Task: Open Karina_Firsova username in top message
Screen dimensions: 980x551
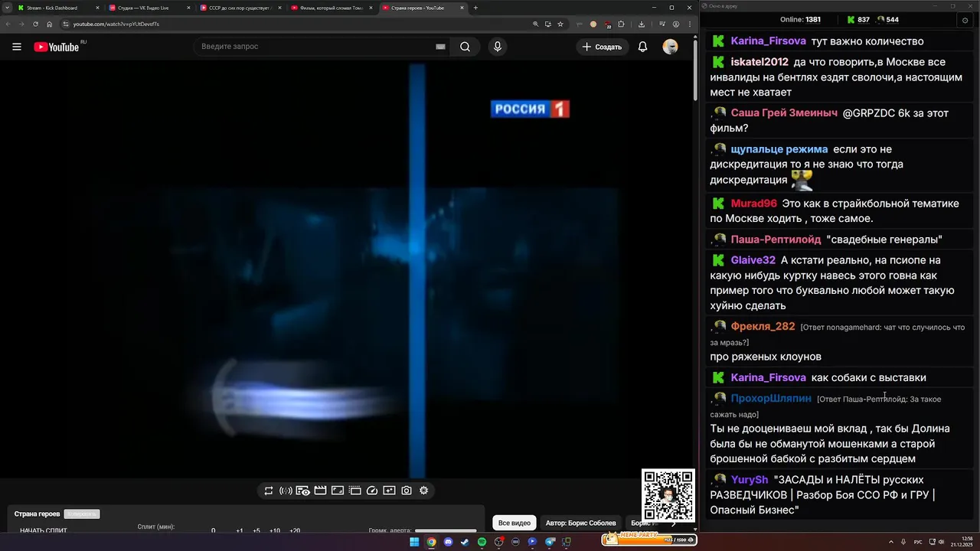Action: (768, 41)
